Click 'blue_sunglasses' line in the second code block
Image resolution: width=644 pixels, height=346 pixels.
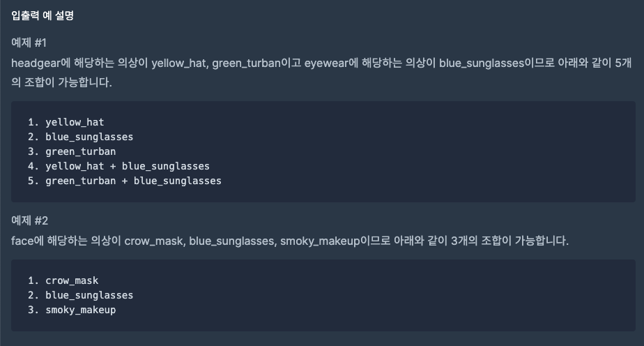point(81,296)
